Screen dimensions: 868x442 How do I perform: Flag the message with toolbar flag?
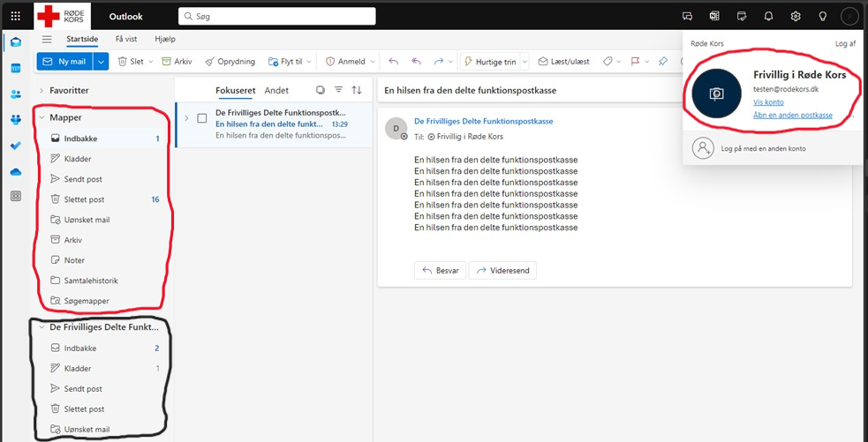636,62
